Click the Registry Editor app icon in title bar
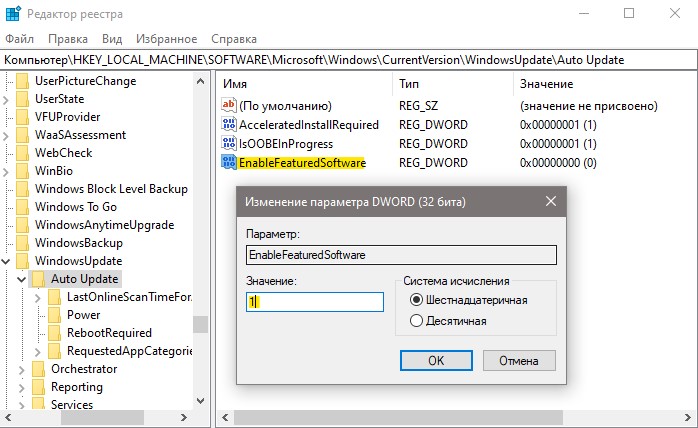 click(13, 13)
